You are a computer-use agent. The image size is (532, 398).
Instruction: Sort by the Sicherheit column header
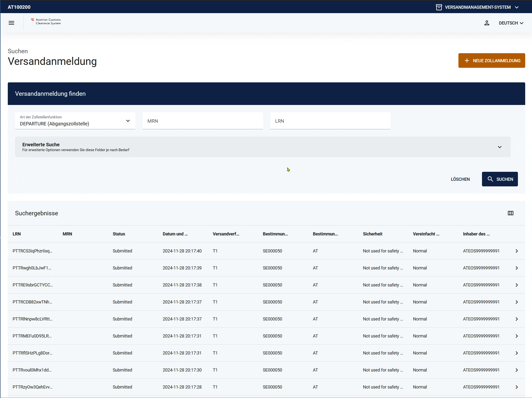coord(372,234)
